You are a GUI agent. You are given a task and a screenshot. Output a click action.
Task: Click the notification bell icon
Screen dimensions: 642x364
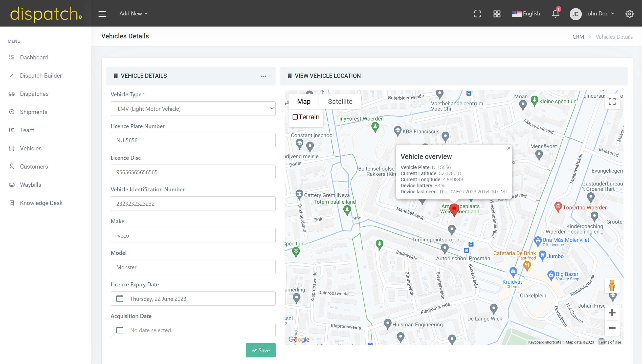[555, 14]
